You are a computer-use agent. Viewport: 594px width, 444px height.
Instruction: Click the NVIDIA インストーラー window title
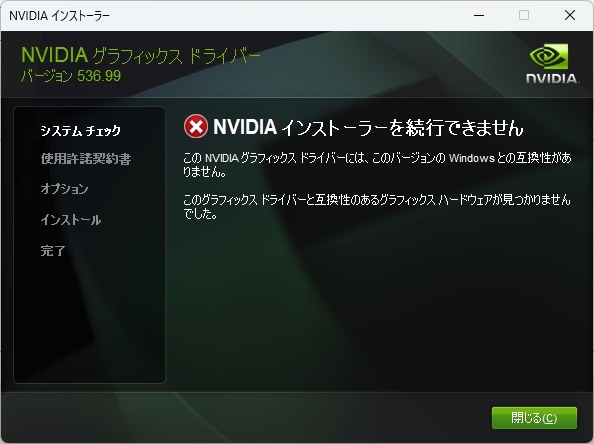pos(59,16)
